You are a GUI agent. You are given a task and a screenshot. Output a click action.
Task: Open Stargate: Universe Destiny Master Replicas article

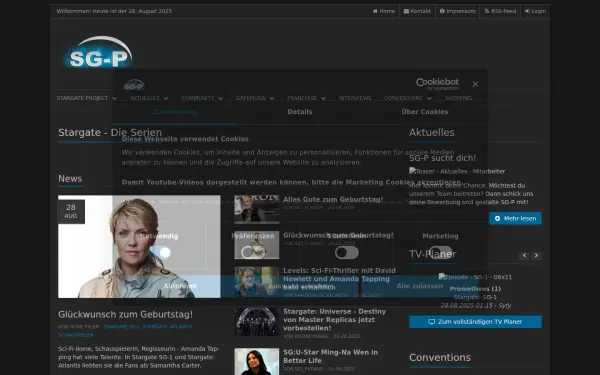pyautogui.click(x=334, y=320)
